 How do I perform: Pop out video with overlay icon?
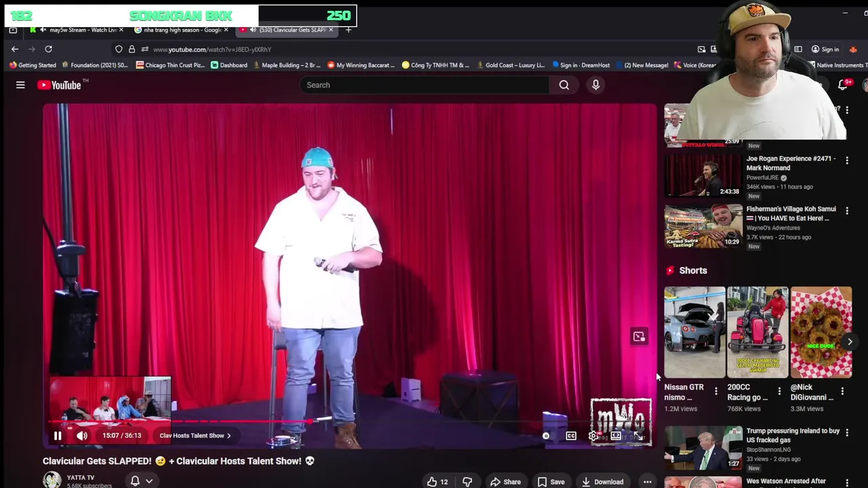639,337
